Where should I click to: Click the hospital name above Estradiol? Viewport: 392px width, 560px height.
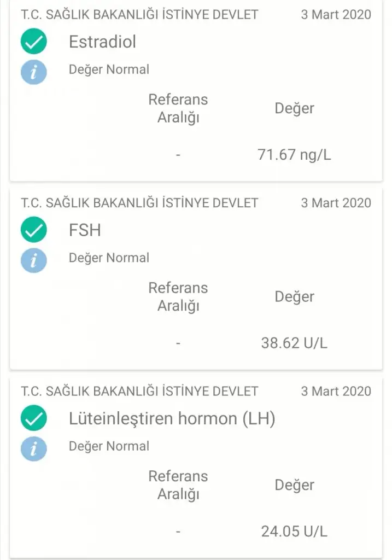pos(139,14)
